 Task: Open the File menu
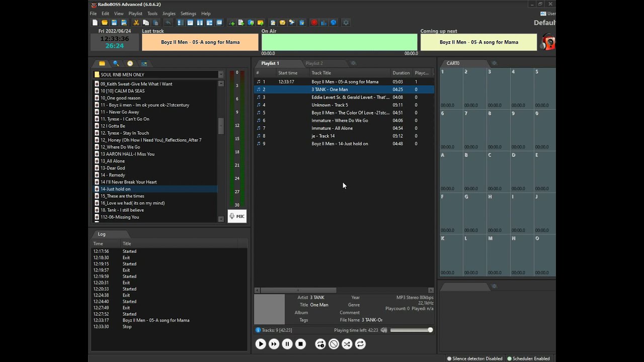tap(94, 14)
